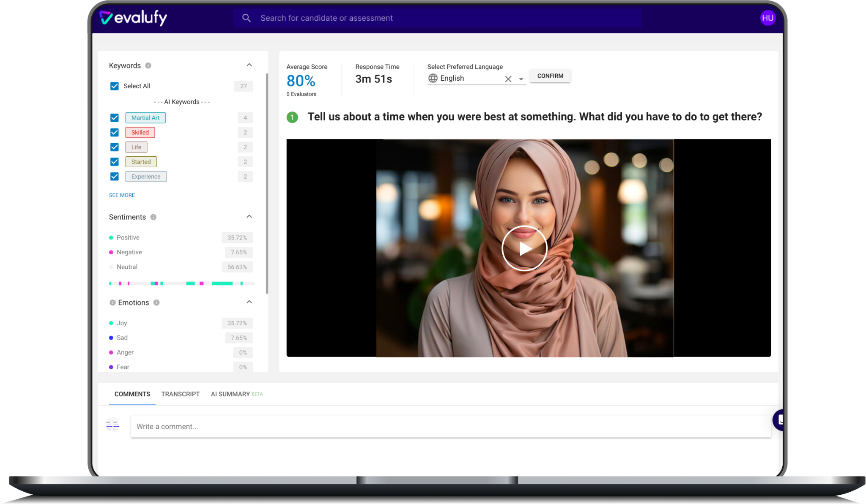
Task: Switch to the Transcript tab
Action: pyautogui.click(x=180, y=394)
